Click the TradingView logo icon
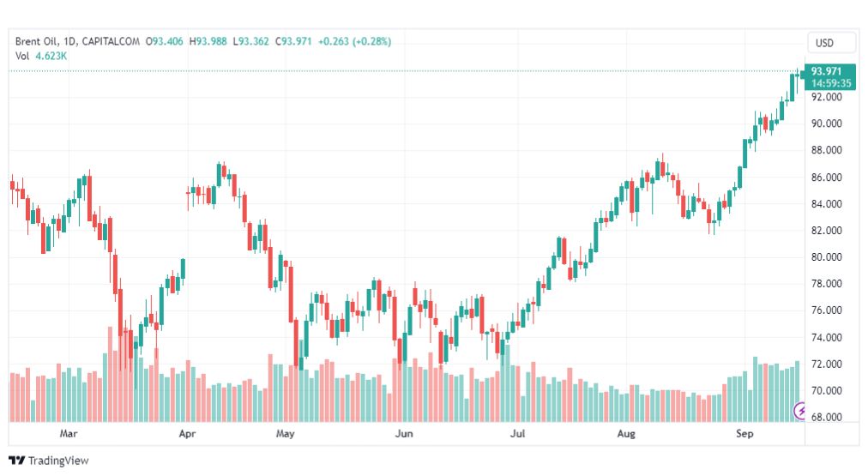This screenshot has width=868, height=476. (x=17, y=461)
